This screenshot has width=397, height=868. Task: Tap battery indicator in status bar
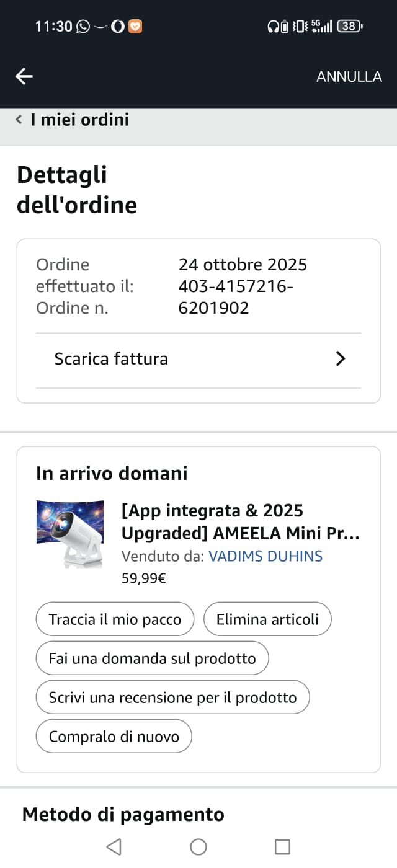click(x=350, y=26)
